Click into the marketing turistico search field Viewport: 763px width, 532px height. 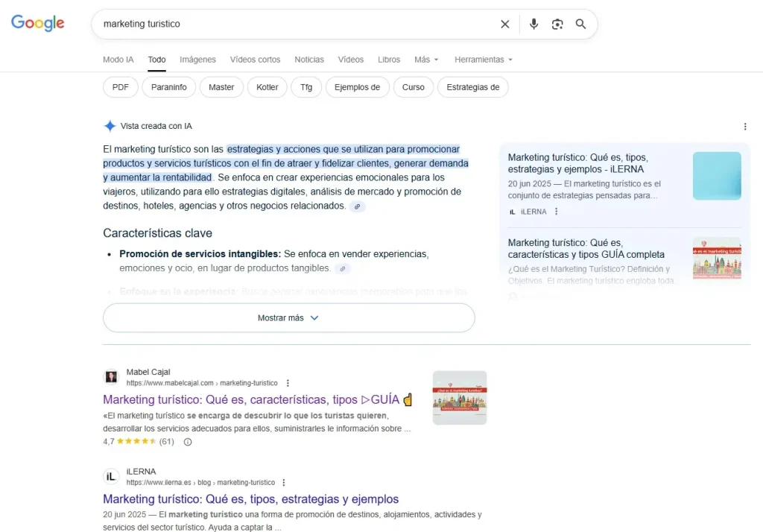click(x=298, y=24)
